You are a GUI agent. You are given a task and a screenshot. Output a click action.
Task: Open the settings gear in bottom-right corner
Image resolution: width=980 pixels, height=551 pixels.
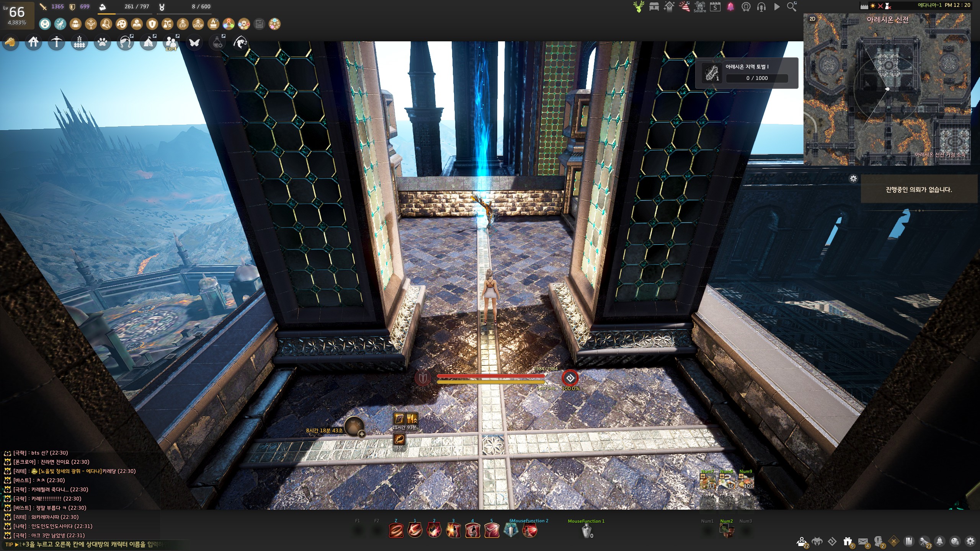tap(970, 541)
